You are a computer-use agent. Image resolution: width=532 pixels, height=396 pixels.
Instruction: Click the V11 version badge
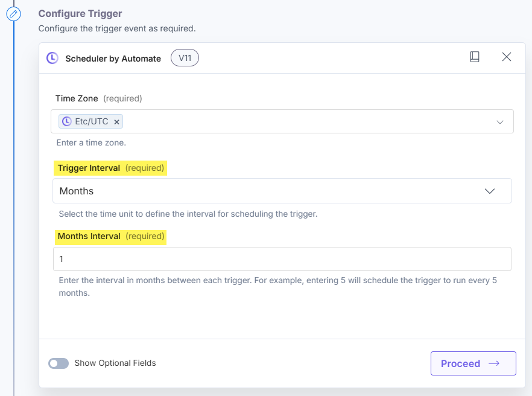click(x=185, y=58)
